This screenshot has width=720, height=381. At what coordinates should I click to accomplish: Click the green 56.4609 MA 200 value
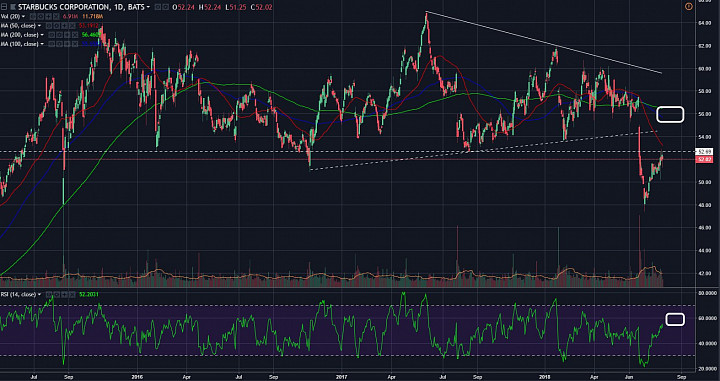(x=91, y=35)
